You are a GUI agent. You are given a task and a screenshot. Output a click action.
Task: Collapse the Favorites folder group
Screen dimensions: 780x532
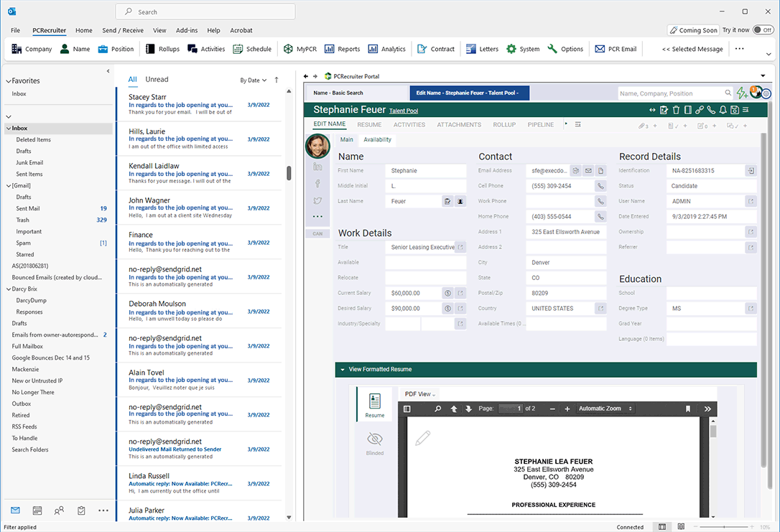tap(9, 81)
